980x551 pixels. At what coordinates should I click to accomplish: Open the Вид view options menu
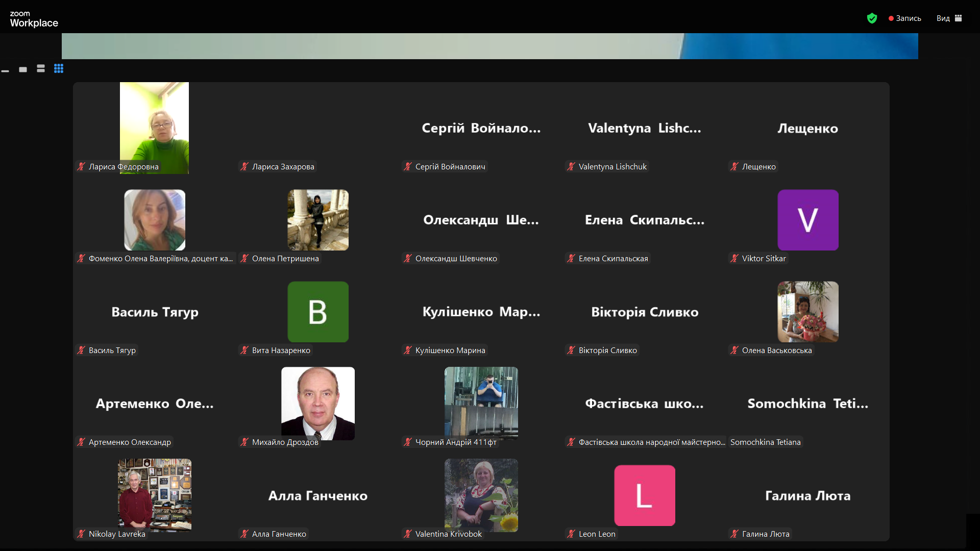pos(949,18)
